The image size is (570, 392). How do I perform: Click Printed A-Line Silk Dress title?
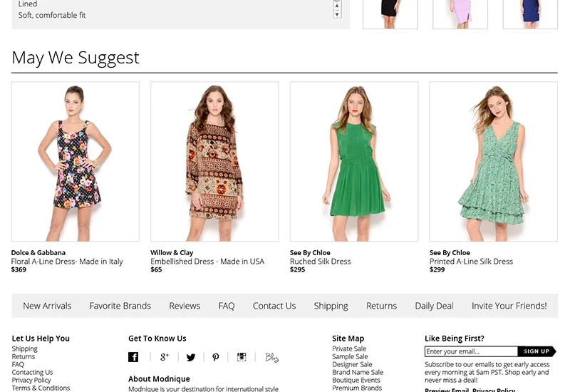[x=472, y=262]
